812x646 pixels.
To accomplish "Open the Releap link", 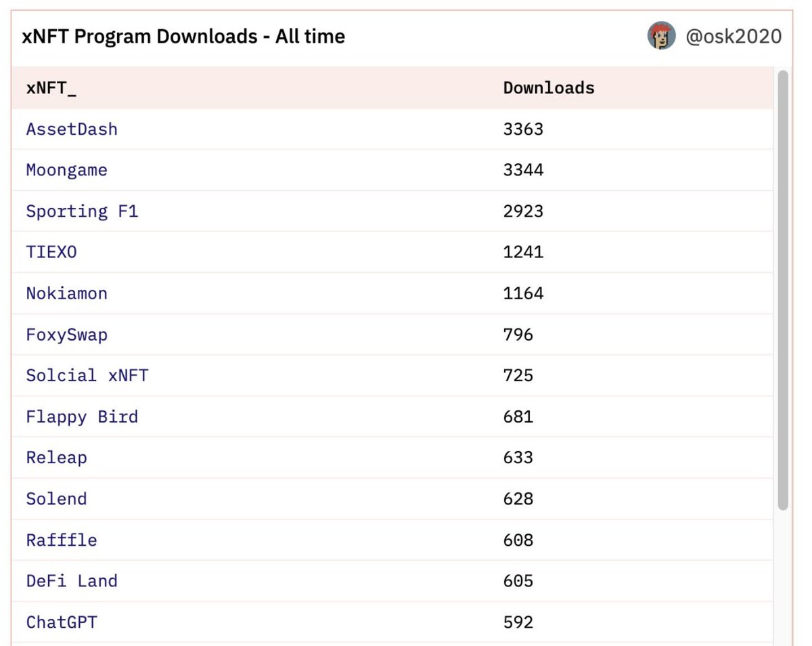I will point(55,458).
